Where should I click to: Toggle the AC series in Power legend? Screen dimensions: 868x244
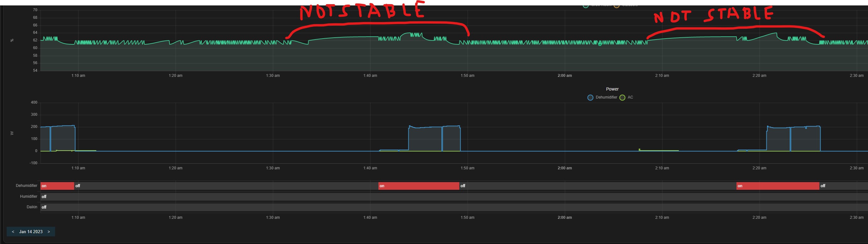tap(627, 97)
